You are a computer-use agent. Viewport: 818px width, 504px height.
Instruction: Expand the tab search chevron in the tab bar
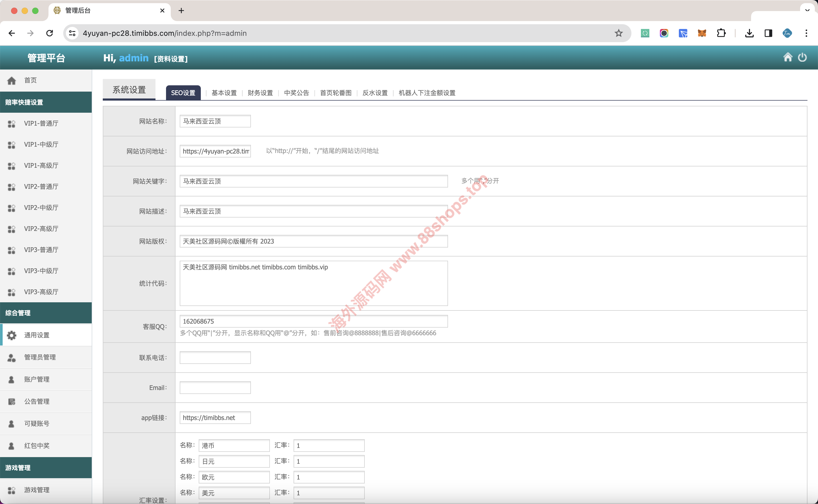(x=807, y=10)
